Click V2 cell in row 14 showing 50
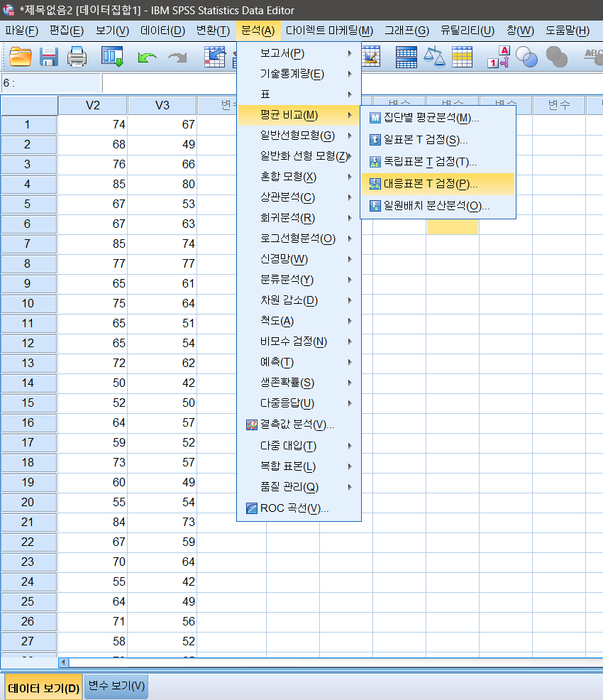 click(x=93, y=383)
